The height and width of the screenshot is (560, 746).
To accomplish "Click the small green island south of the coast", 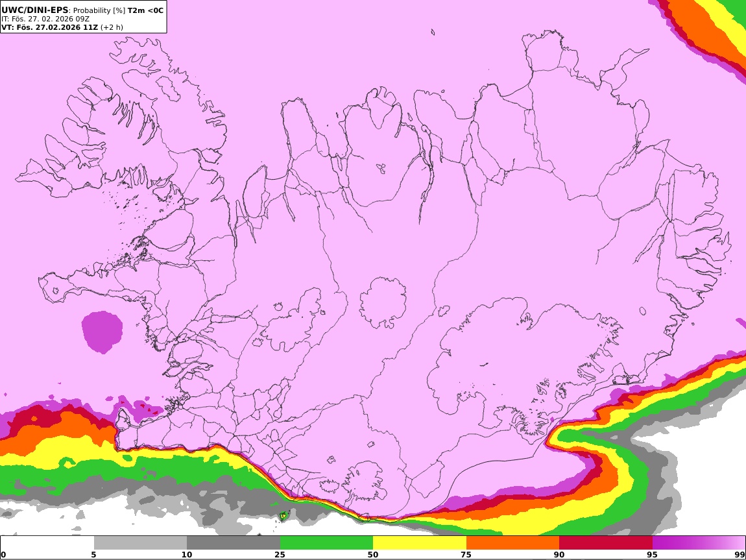I will click(x=283, y=515).
